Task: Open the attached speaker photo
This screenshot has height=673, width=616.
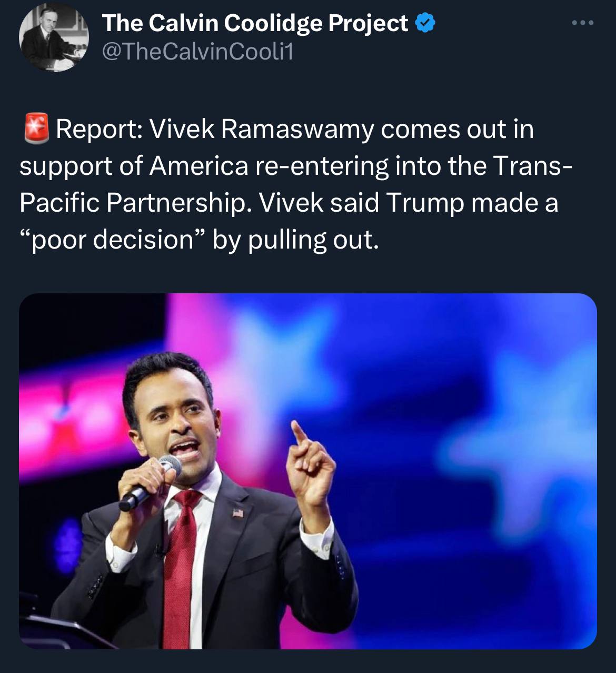Action: coord(308,470)
